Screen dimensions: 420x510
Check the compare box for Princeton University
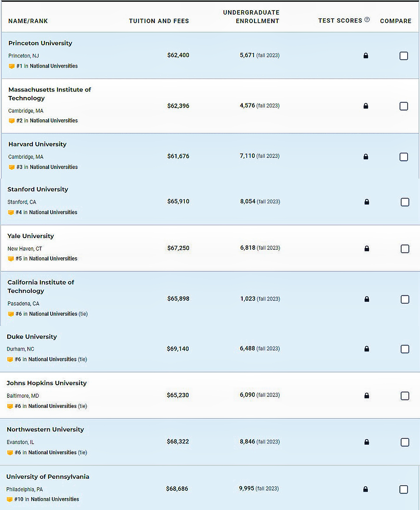click(404, 56)
